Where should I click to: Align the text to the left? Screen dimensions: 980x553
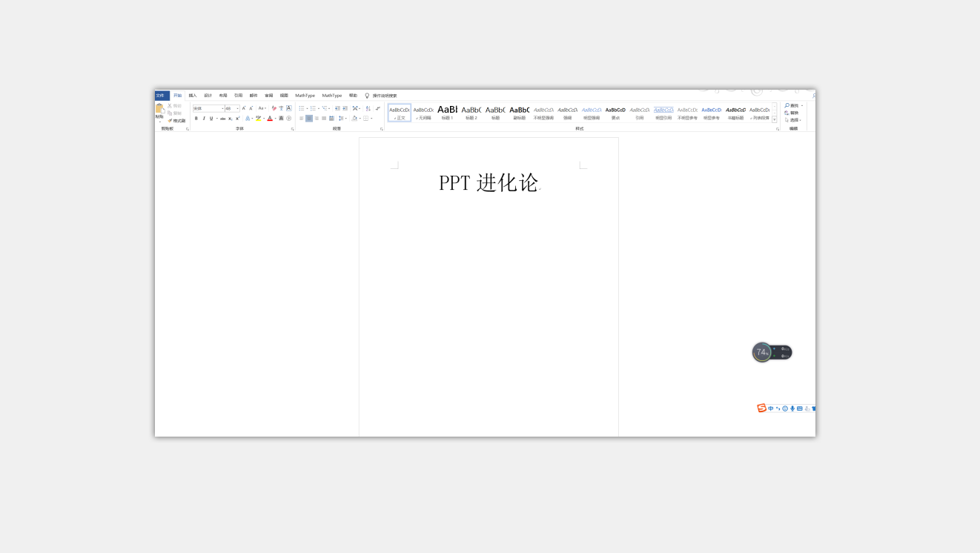pos(302,119)
